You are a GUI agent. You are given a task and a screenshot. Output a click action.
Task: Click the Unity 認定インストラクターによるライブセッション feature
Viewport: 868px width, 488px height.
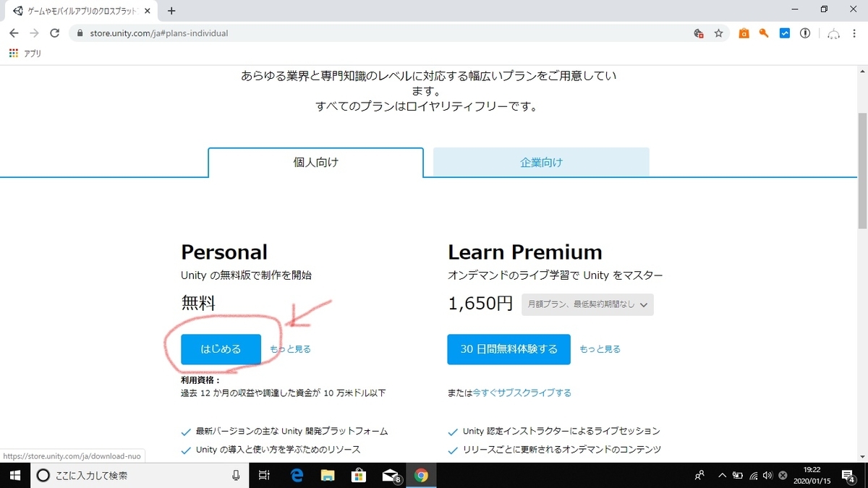[561, 432]
